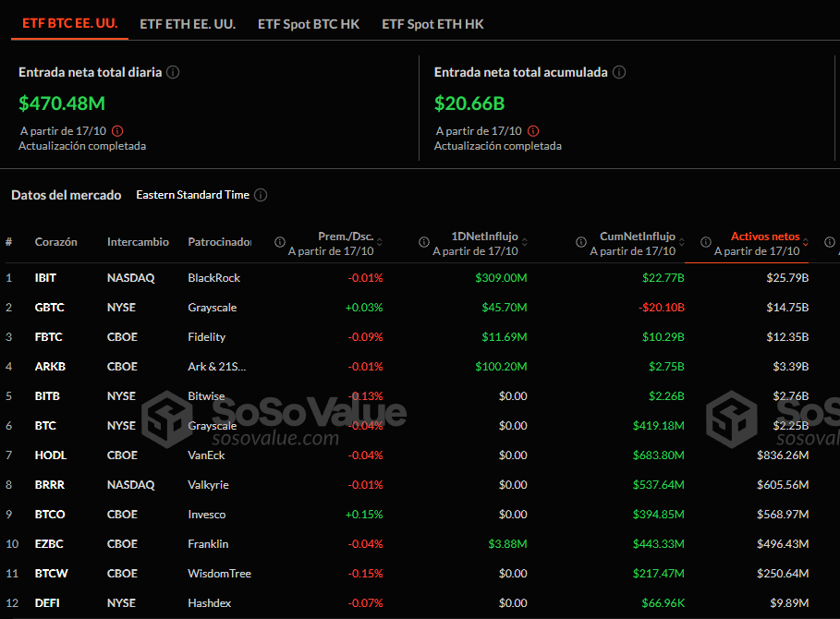Click Grayscale in the GBTC row
This screenshot has height=619, width=840.
pos(212,307)
